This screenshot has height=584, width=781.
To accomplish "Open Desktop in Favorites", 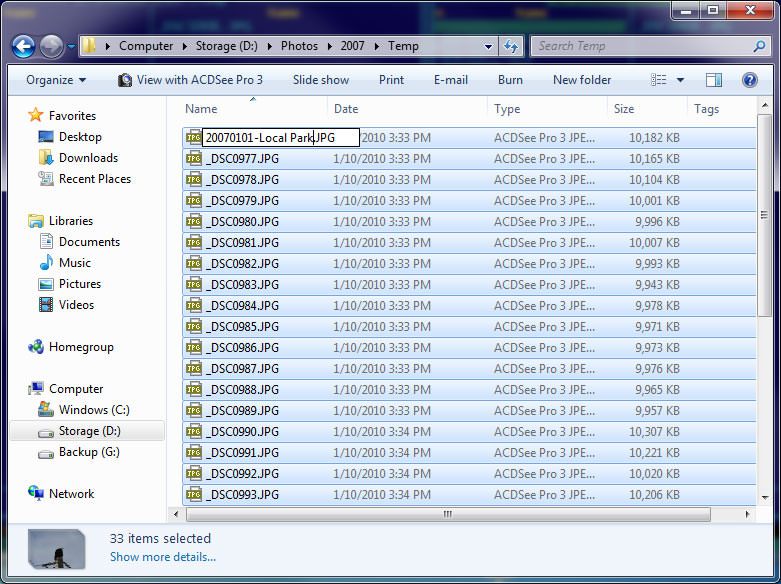I will 80,137.
